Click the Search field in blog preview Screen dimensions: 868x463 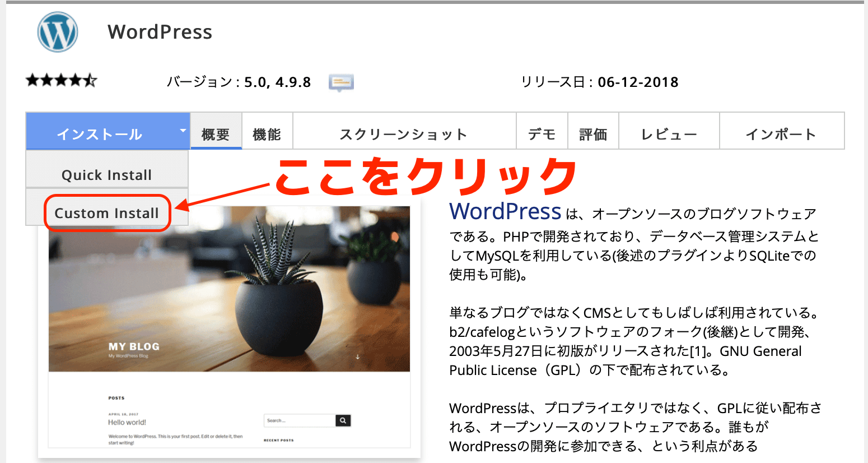point(299,420)
